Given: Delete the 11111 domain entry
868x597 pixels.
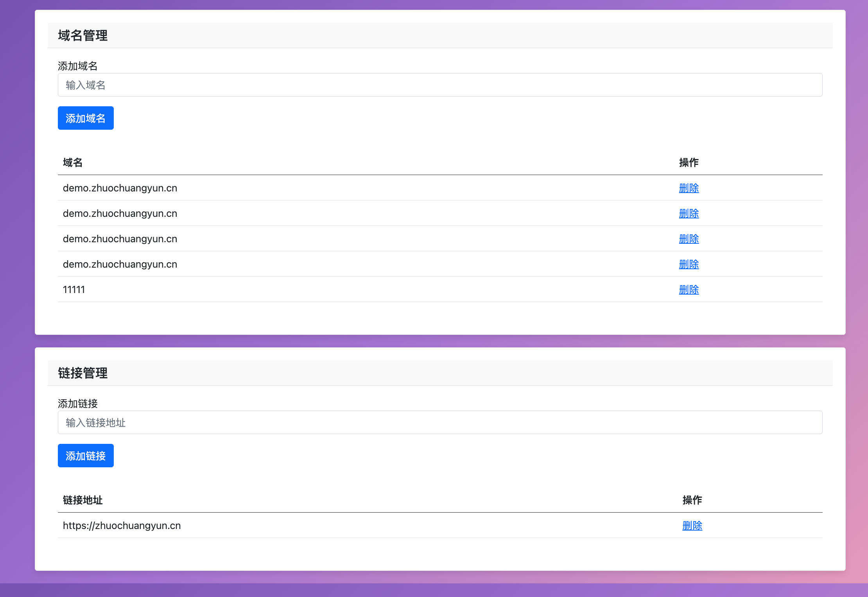Looking at the screenshot, I should click(x=689, y=290).
